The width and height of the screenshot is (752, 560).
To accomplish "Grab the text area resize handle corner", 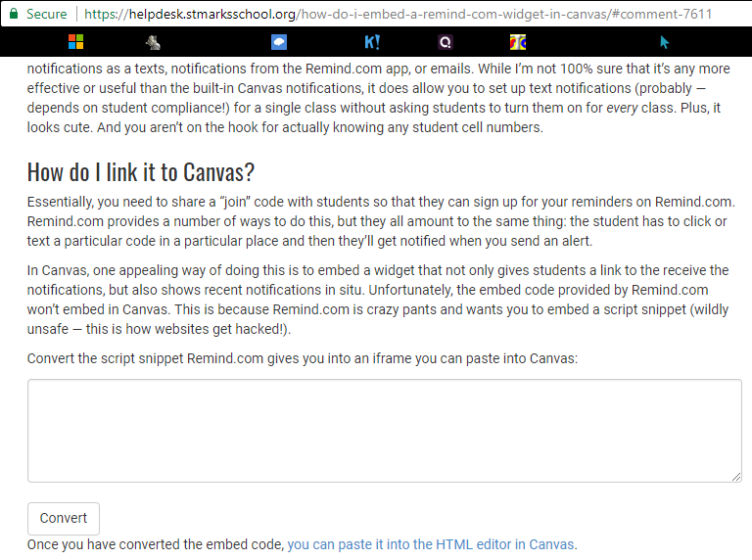I will (x=736, y=477).
